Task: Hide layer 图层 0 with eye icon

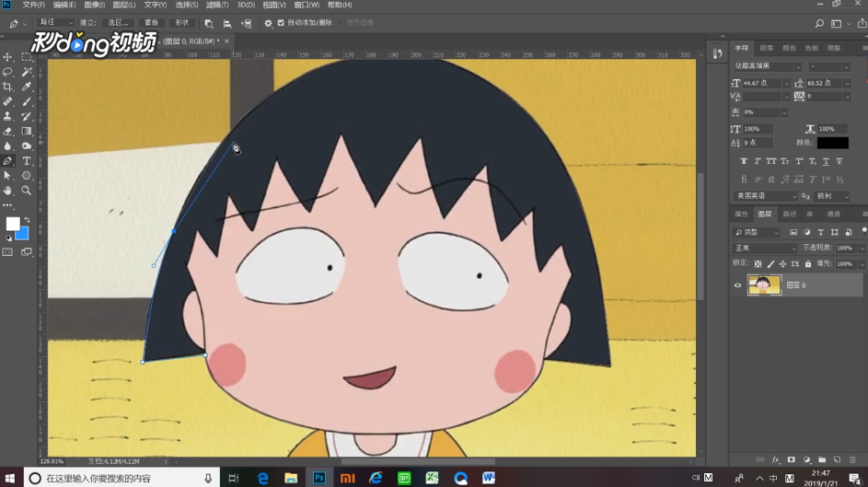Action: click(737, 285)
